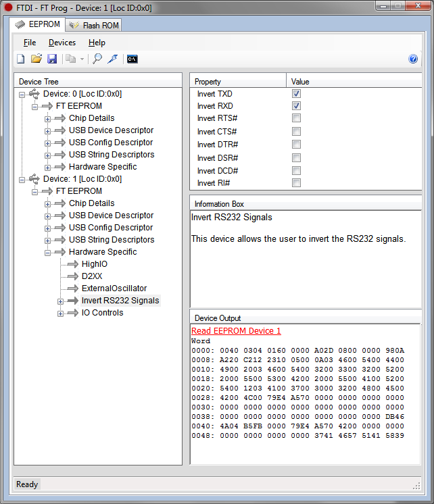Screen dimensions: 434x504
Task: Open the File menu
Action: [x=30, y=43]
